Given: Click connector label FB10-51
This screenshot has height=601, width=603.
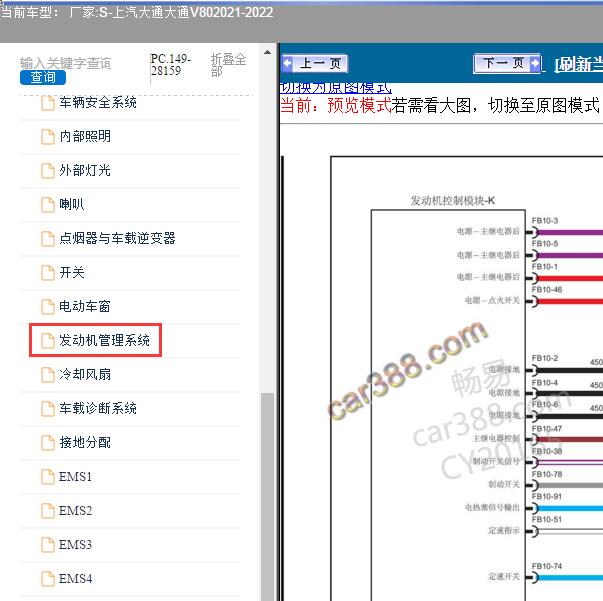Looking at the screenshot, I should (547, 519).
